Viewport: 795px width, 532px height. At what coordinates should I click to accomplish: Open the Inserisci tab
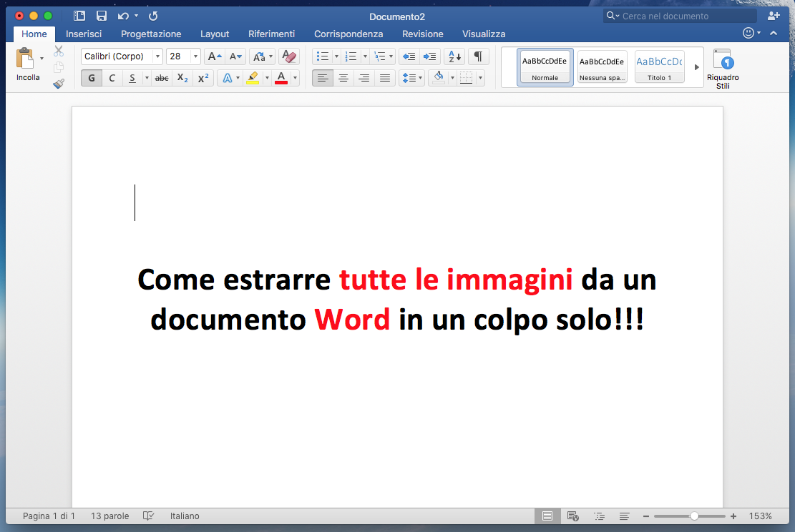pos(84,34)
